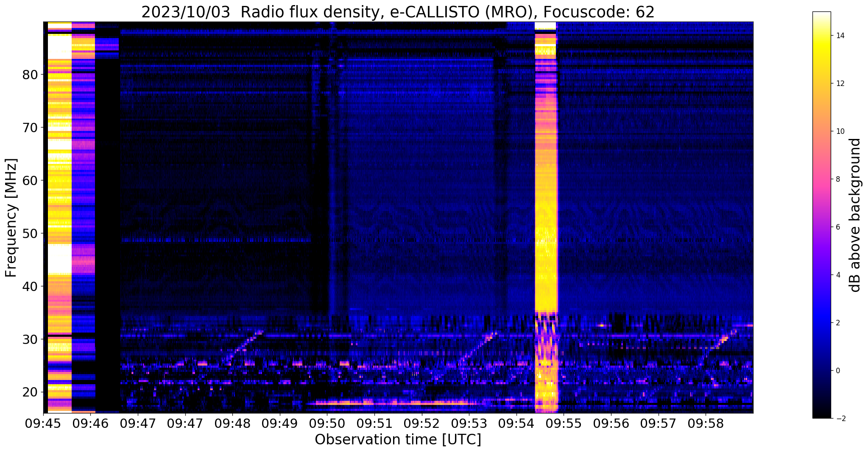
Task: Click the 70 tick on frequency axis
Action: click(x=30, y=128)
